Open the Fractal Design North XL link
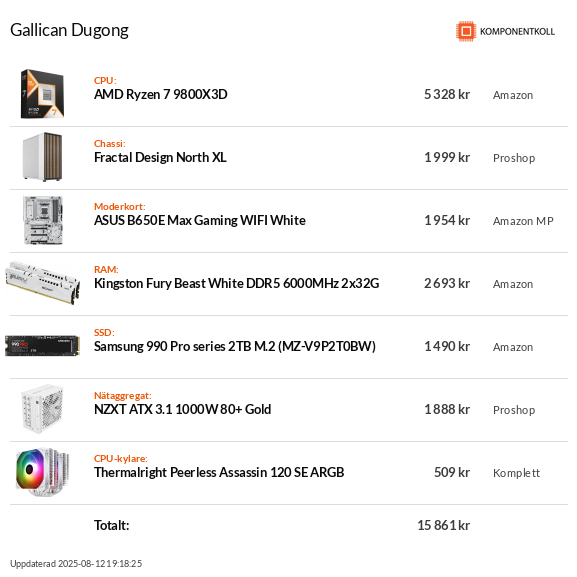 click(160, 157)
